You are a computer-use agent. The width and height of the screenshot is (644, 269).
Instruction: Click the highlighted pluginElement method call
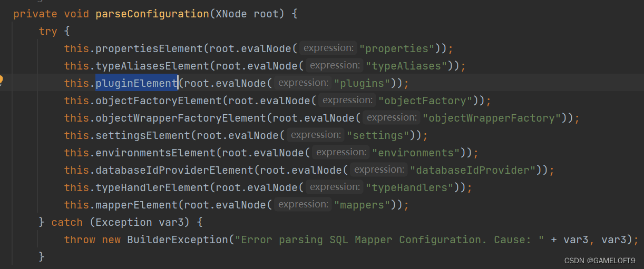pos(136,83)
